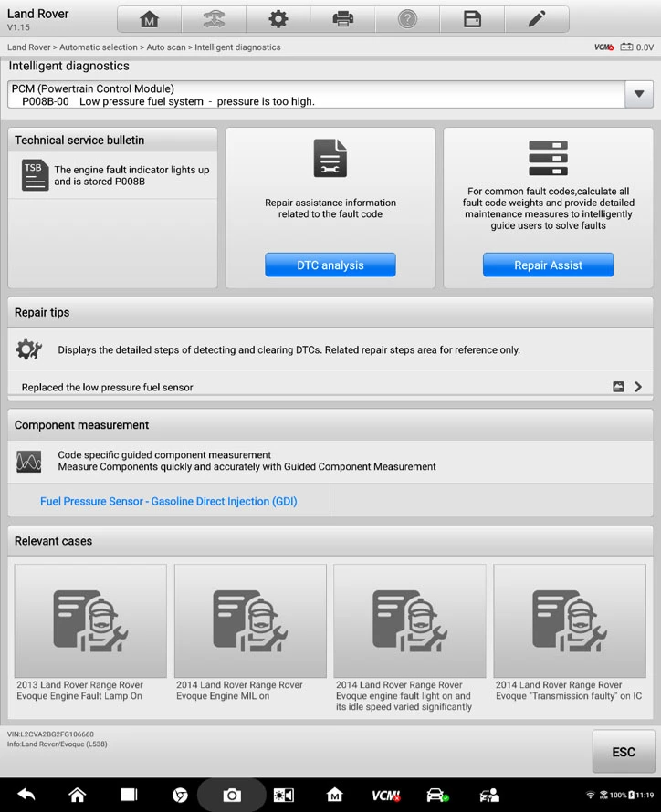Take a screenshot with camera button
The image size is (661, 812).
click(232, 795)
